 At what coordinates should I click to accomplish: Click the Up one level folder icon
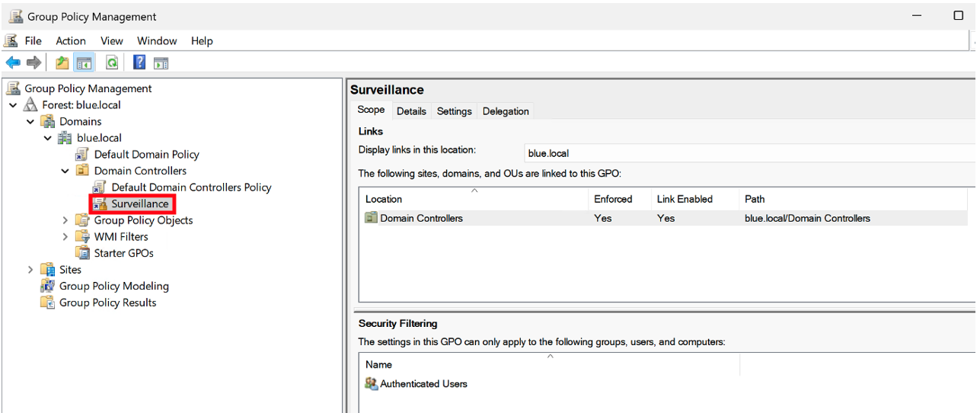[62, 62]
